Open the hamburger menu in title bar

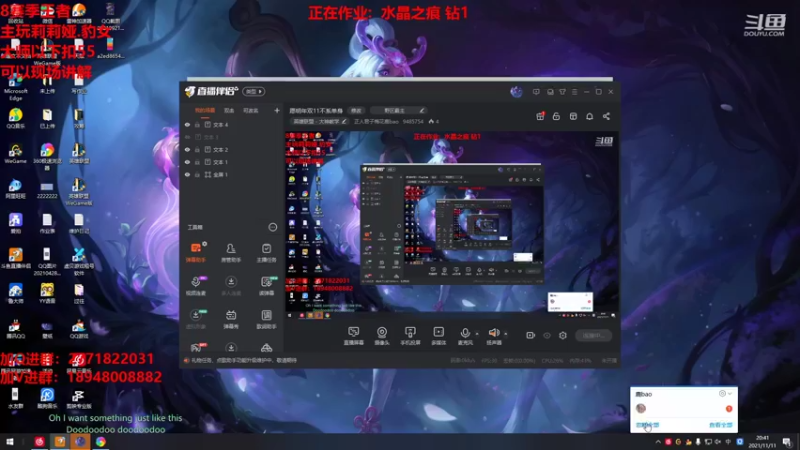574,92
